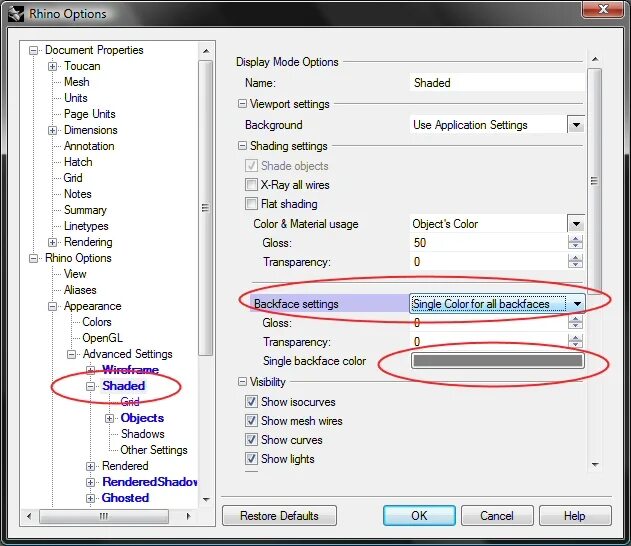Expand the Dimensions tree node
The width and height of the screenshot is (631, 546).
(x=52, y=130)
